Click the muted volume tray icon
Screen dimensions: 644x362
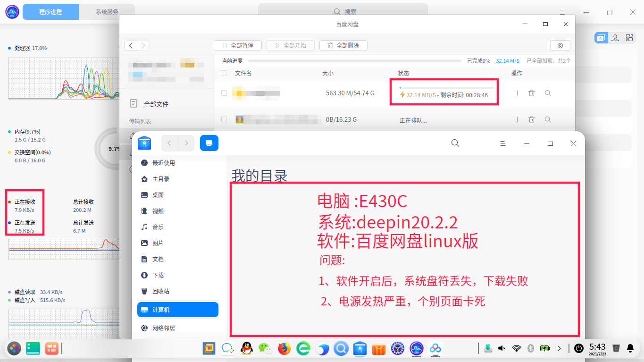[502, 348]
